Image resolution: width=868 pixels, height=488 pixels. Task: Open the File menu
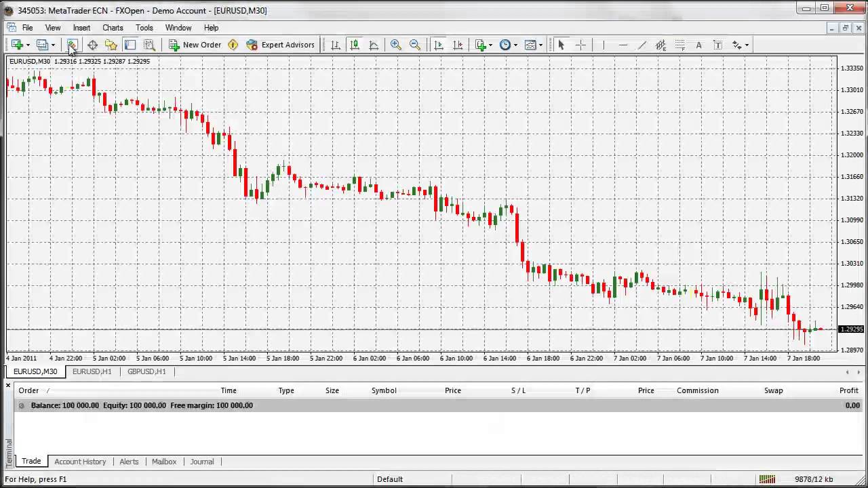(27, 28)
